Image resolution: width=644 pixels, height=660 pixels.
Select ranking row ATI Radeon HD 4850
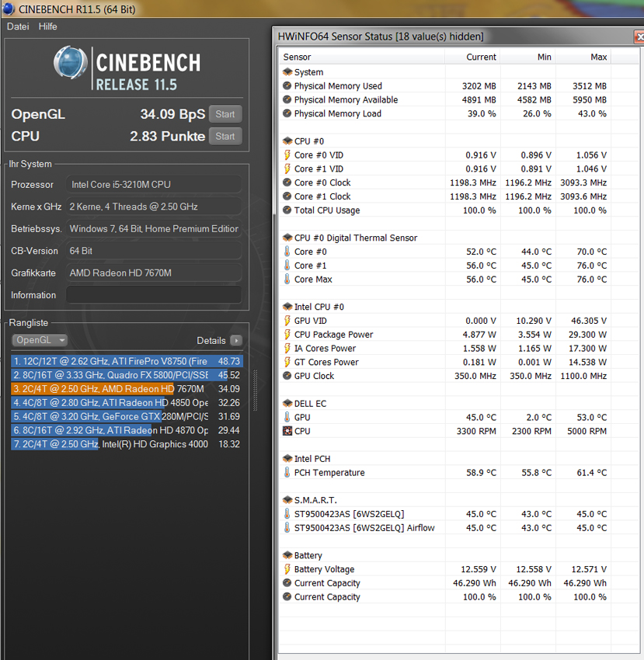127,403
